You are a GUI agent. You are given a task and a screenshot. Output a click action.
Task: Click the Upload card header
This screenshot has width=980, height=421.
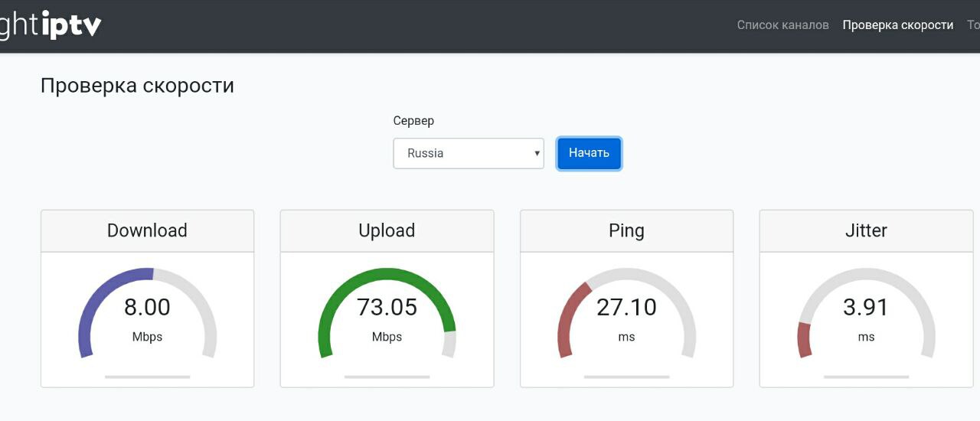pos(387,230)
